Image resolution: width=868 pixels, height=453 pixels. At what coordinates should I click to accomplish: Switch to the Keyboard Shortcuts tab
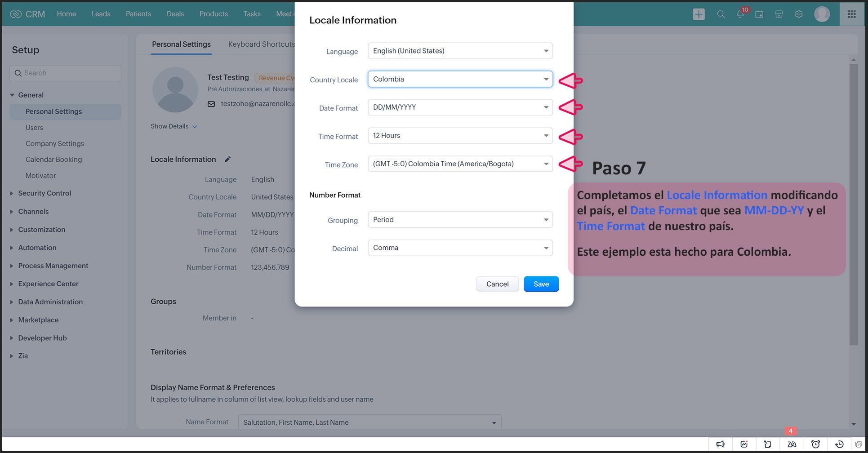tap(261, 44)
